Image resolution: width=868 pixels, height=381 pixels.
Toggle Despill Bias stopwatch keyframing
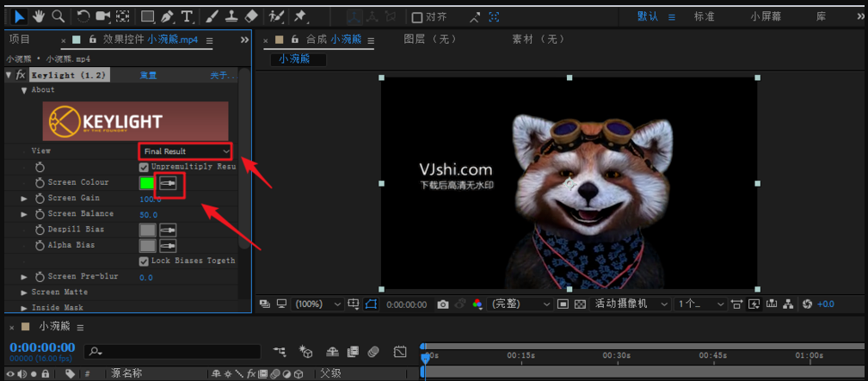[x=40, y=230]
